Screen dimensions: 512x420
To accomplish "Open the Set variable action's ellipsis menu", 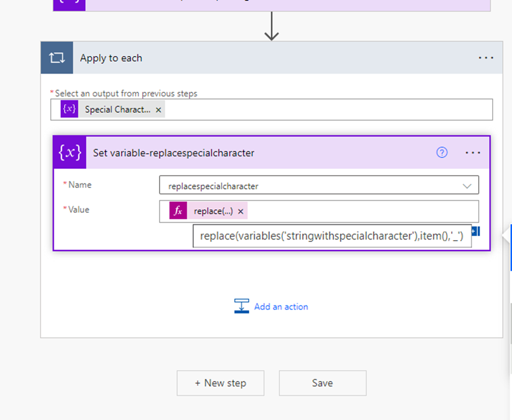I will [473, 152].
